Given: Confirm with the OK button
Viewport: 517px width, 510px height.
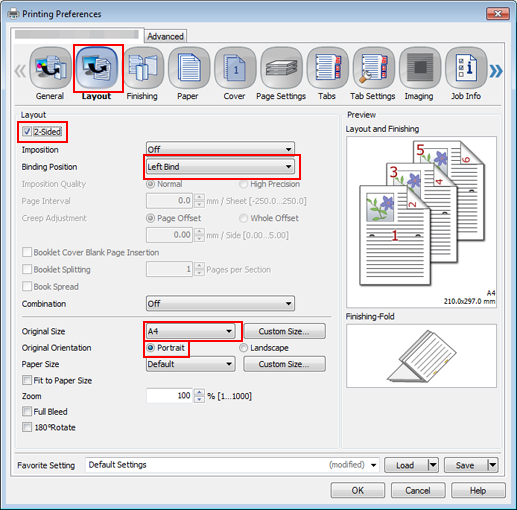Looking at the screenshot, I should (x=358, y=490).
